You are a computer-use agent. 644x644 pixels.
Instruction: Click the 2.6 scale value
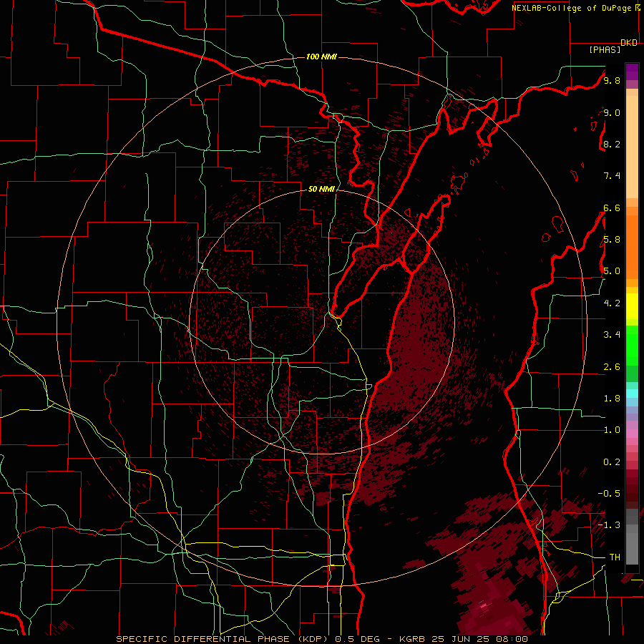click(x=612, y=367)
